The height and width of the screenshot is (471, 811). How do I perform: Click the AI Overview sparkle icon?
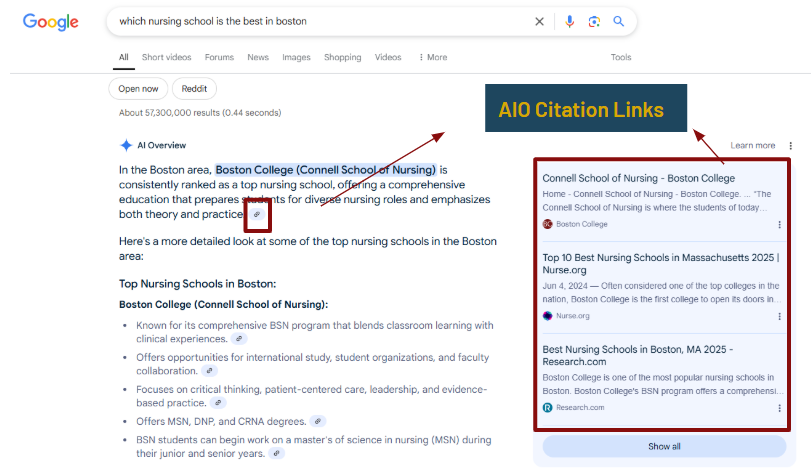(x=126, y=145)
